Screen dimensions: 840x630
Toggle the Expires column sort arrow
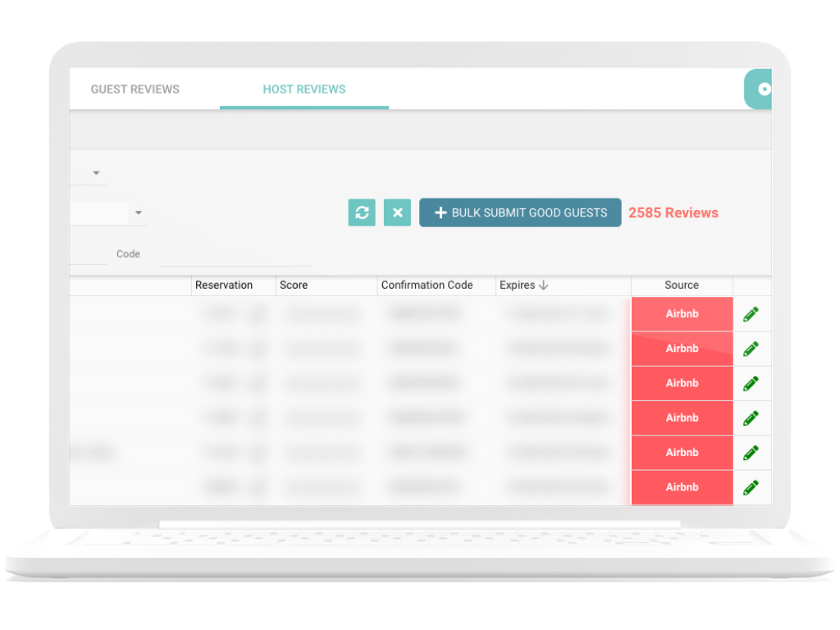543,285
